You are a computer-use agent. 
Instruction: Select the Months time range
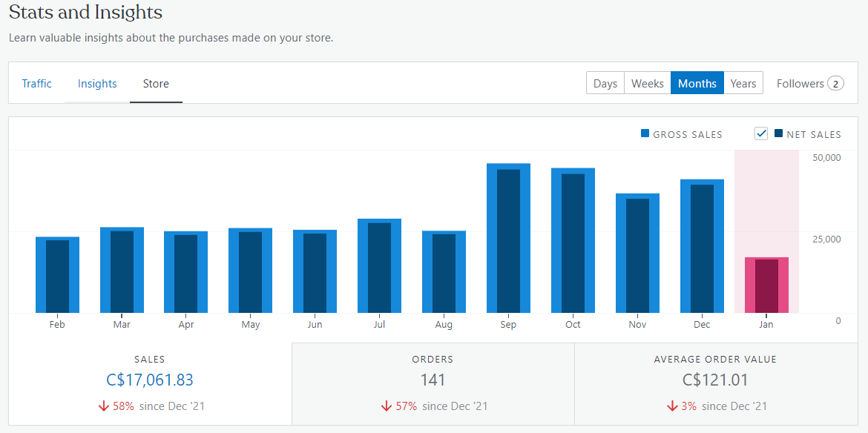coord(697,83)
